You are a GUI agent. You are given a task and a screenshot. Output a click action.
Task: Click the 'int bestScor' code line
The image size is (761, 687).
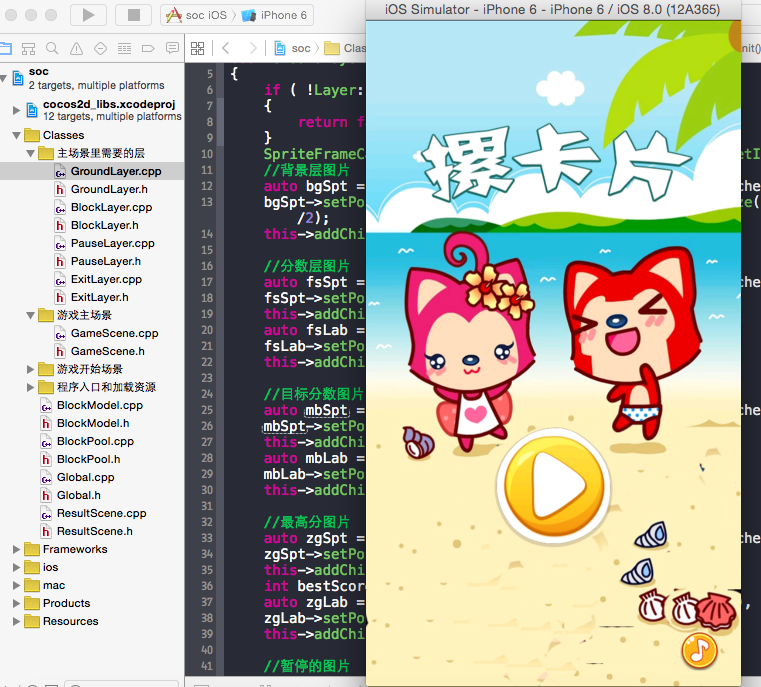click(314, 586)
